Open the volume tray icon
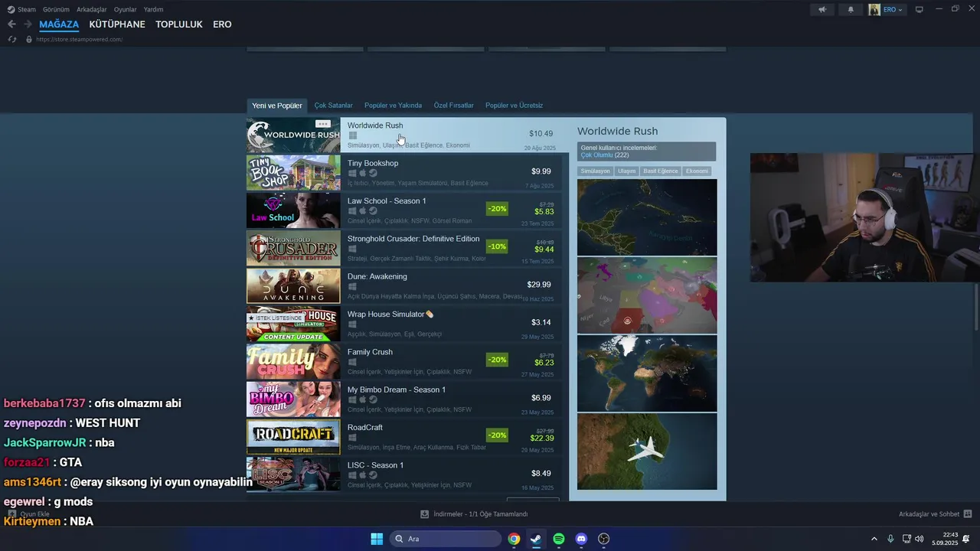The width and height of the screenshot is (980, 551). [919, 539]
